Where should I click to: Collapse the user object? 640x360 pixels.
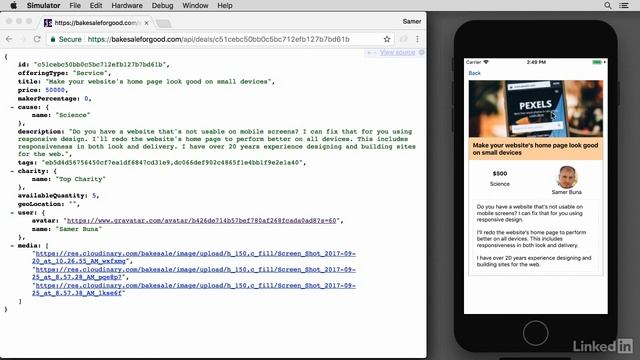[x=12, y=213]
